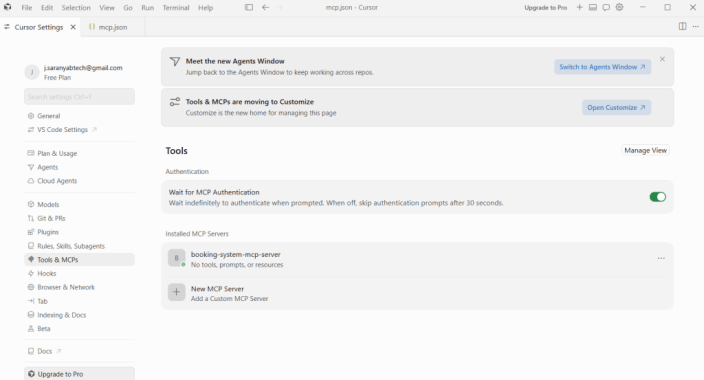Close the Cursor Settings tab
This screenshot has width=704, height=380.
tap(73, 27)
